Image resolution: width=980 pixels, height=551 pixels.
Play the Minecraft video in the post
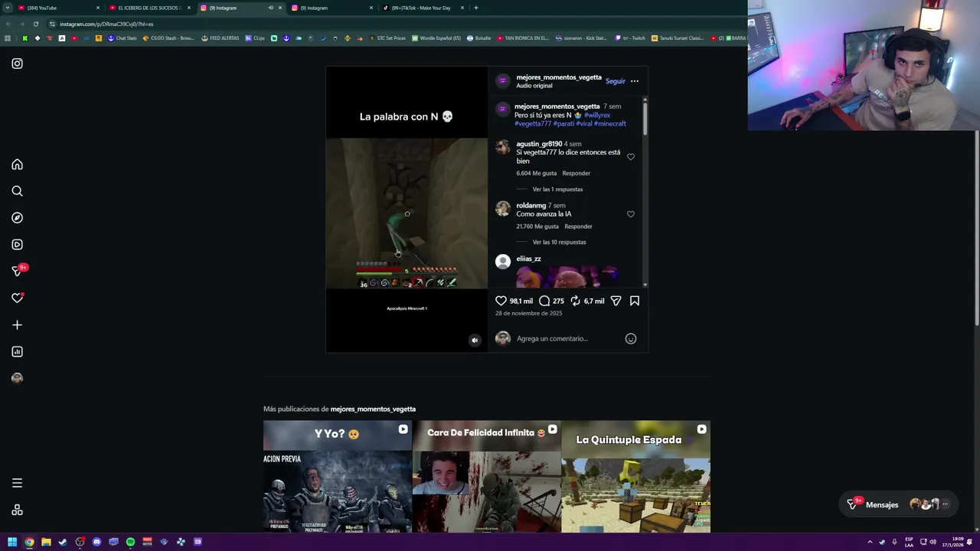[407, 214]
